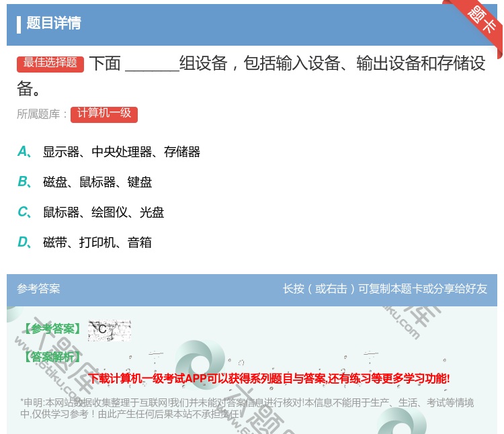Click the 【参考答案】 green label
The width and height of the screenshot is (504, 434).
tap(52, 329)
